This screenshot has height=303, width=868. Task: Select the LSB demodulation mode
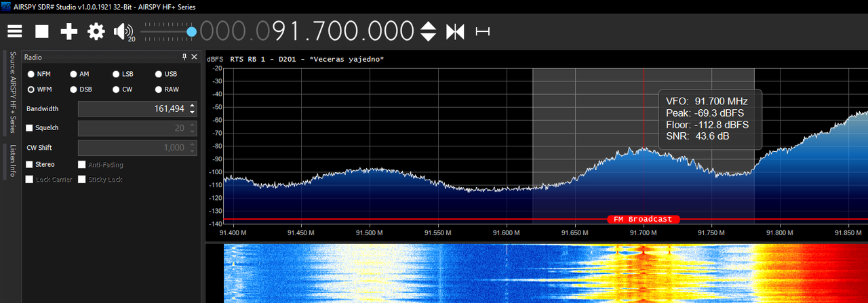(x=123, y=74)
